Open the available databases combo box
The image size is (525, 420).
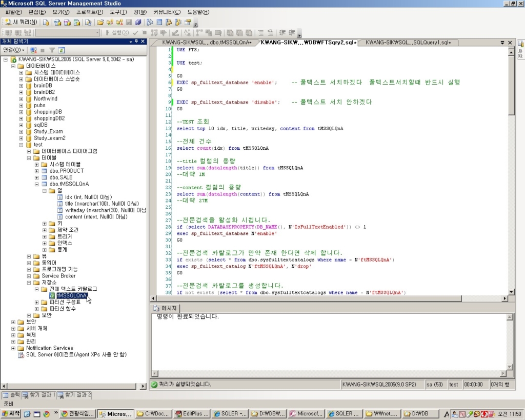[x=68, y=32]
